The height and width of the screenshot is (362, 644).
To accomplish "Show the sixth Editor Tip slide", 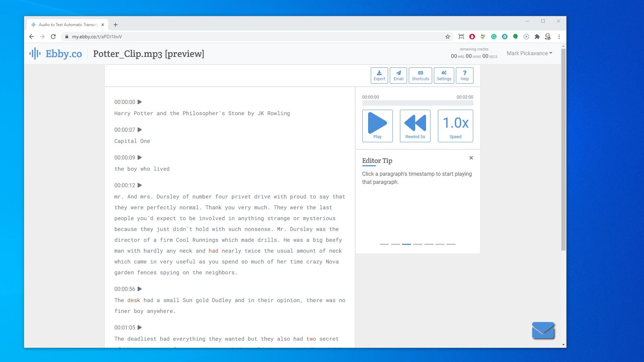I will click(440, 244).
